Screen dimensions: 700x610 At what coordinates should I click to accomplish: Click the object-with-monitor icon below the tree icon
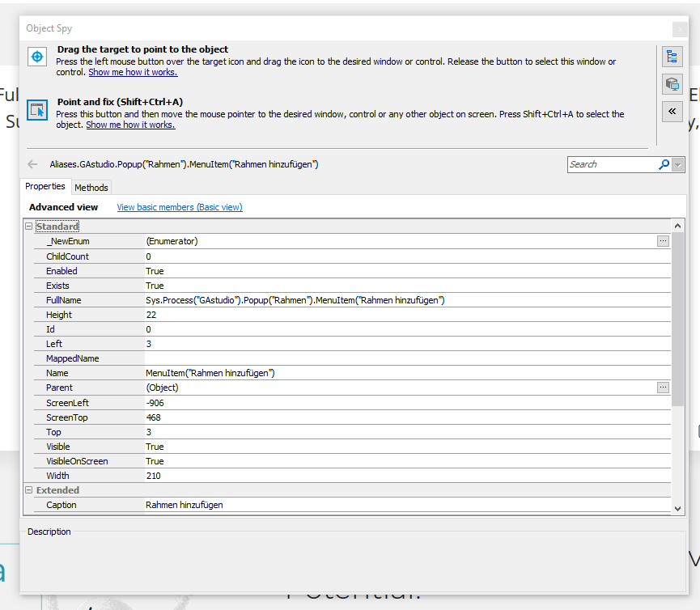click(672, 83)
